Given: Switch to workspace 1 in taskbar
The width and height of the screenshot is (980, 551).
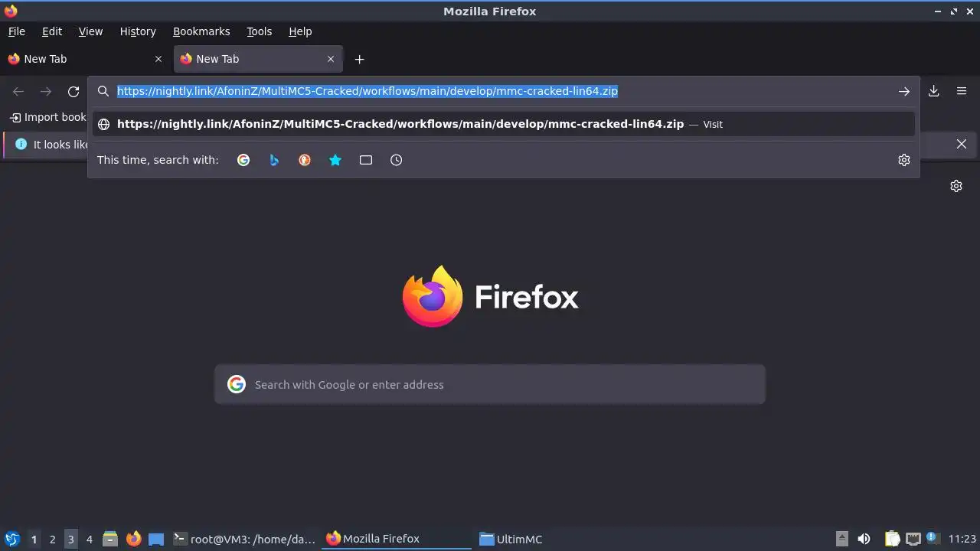Looking at the screenshot, I should point(34,539).
